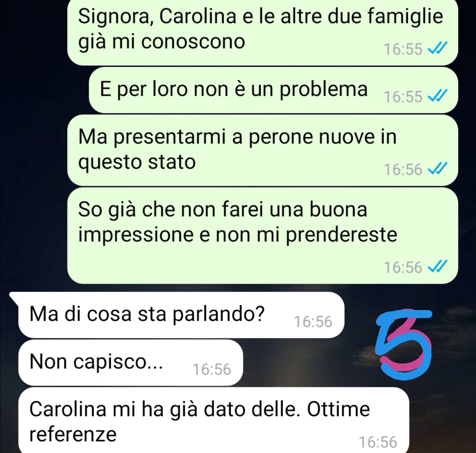Select the 'So già che non farei una buona impressione' message
This screenshot has width=476, height=453.
[x=262, y=236]
